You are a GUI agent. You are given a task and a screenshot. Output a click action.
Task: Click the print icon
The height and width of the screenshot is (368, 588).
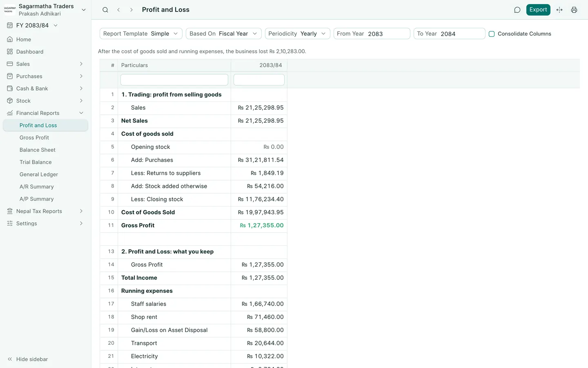pos(574,10)
